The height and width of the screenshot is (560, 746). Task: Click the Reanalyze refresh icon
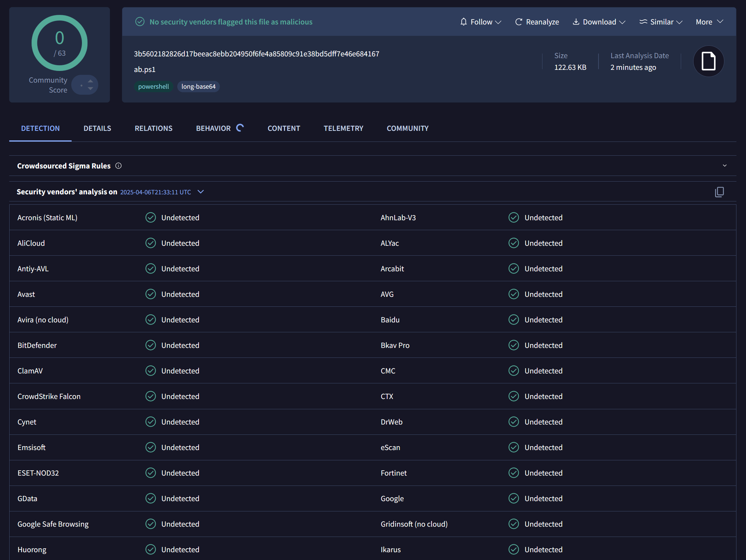pos(518,22)
